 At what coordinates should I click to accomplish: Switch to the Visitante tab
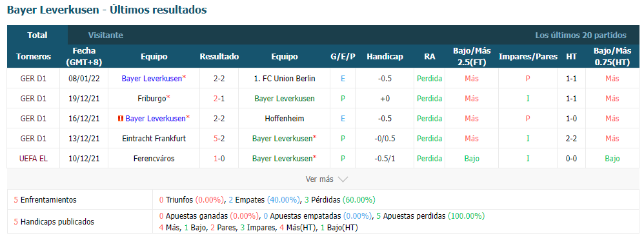106,35
